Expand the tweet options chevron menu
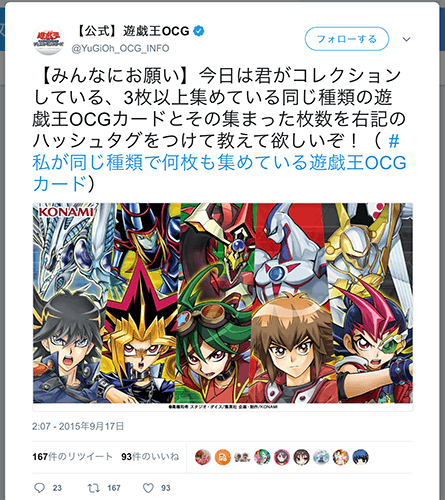The height and width of the screenshot is (500, 445). [x=406, y=39]
